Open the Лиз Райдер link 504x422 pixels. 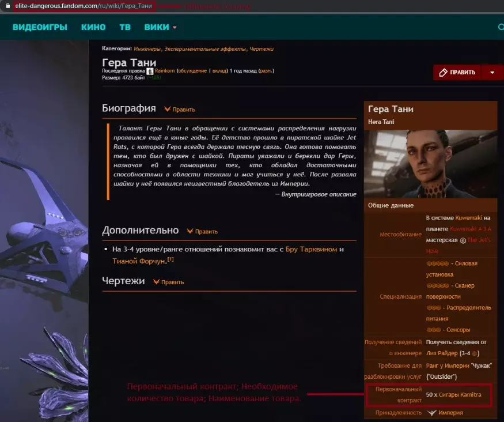pyautogui.click(x=442, y=353)
